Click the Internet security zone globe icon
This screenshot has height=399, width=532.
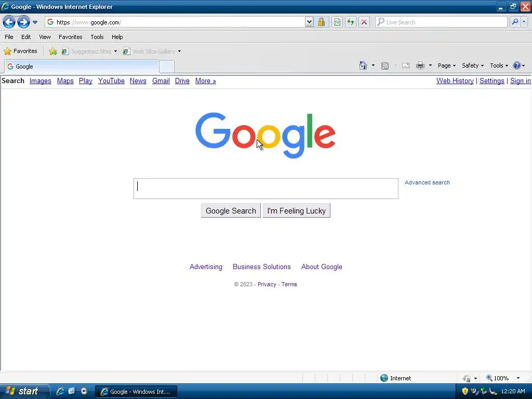coord(384,378)
